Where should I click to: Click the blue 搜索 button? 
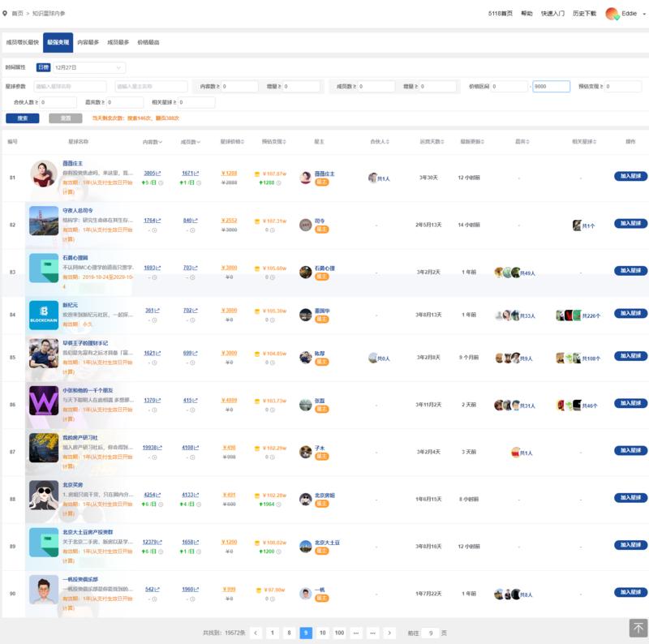[22, 118]
